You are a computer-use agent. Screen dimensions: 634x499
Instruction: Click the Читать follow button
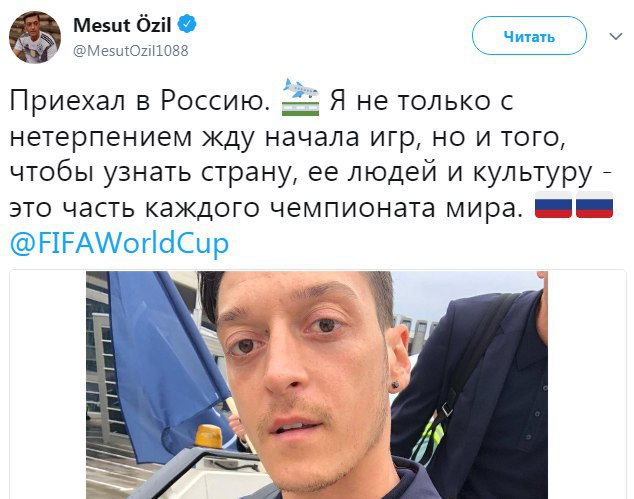pos(529,36)
